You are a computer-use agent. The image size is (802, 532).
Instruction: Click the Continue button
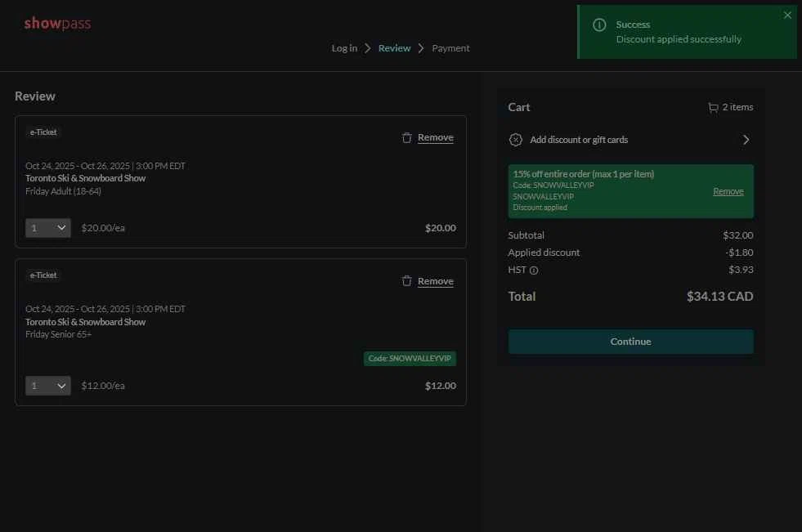point(630,342)
